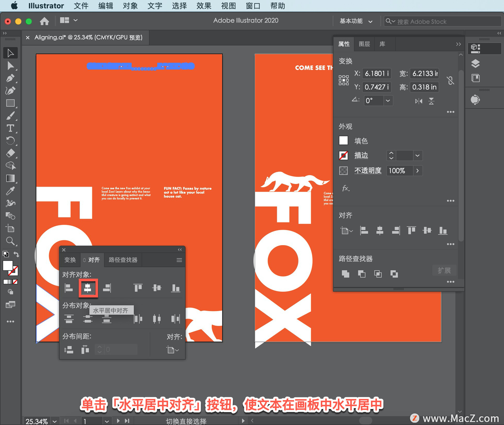Select the Eraser tool
Image resolution: width=504 pixels, height=425 pixels.
pyautogui.click(x=10, y=153)
